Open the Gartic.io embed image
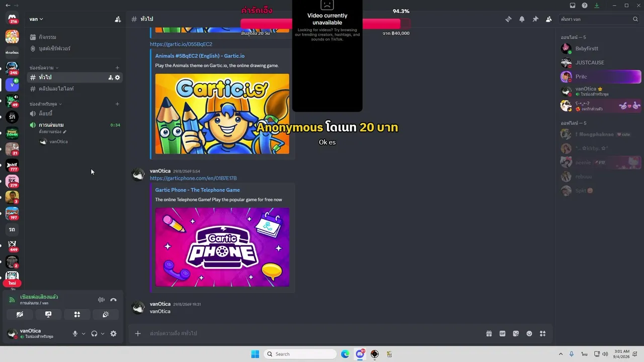Screen dimensions: 644x362 coord(222,114)
